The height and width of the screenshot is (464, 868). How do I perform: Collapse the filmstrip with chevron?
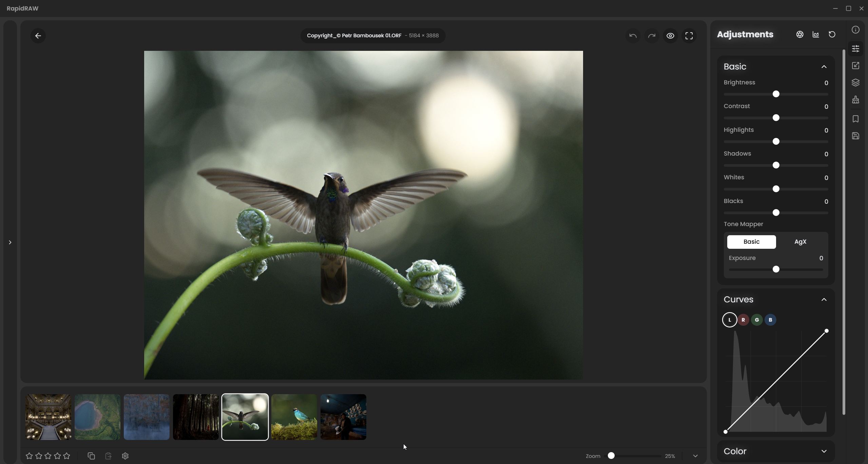click(x=695, y=456)
